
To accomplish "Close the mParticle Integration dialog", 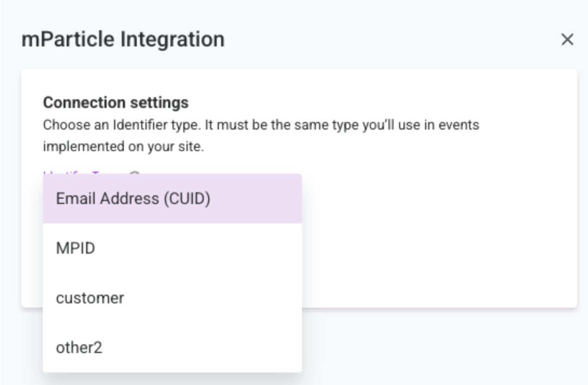I will click(567, 40).
